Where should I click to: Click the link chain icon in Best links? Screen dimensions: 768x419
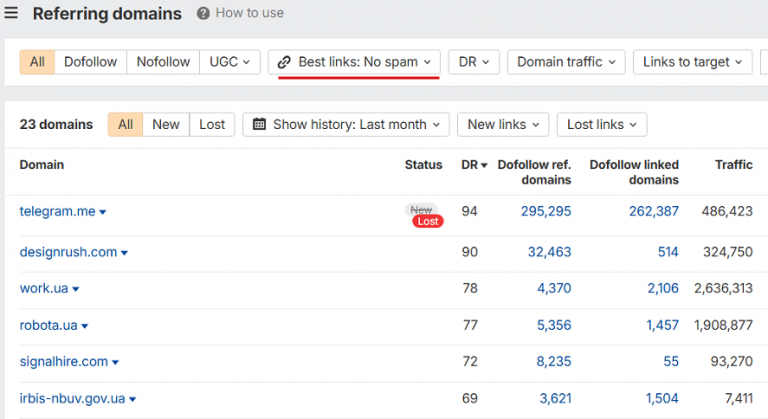point(284,62)
